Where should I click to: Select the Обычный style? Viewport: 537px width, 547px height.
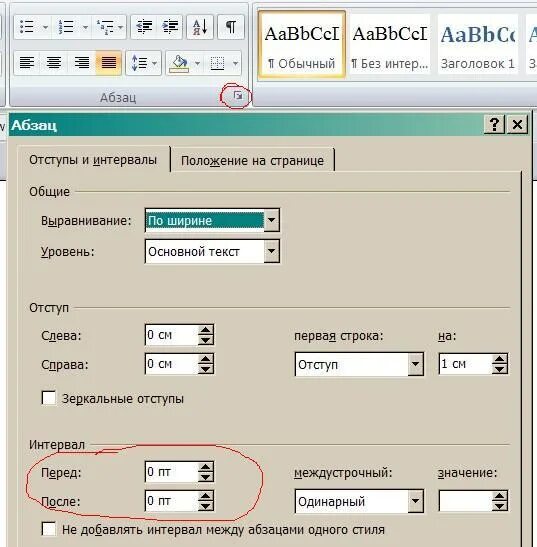tap(302, 44)
